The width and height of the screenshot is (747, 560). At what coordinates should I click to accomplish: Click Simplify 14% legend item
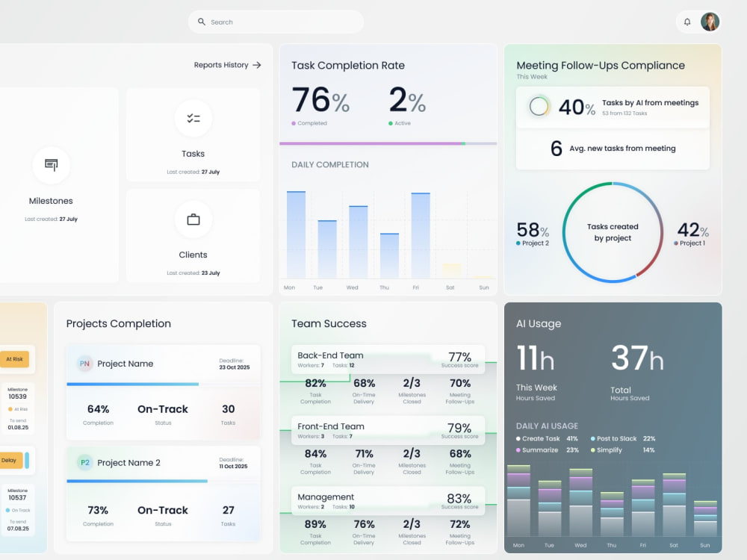click(623, 450)
